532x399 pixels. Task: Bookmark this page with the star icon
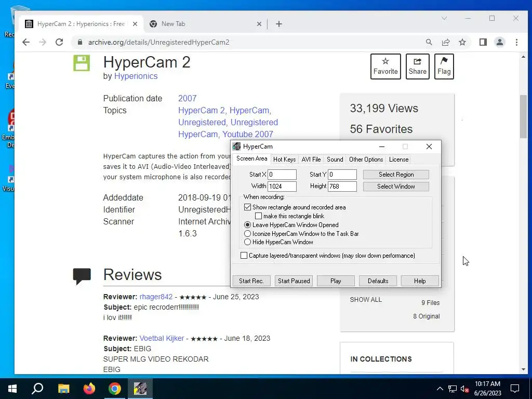point(462,42)
